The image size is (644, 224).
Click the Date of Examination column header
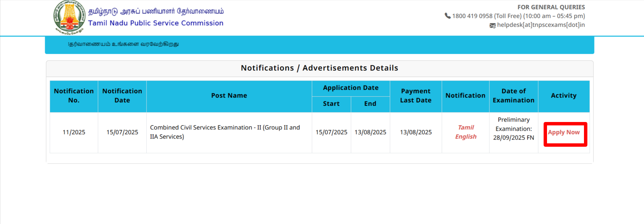coord(513,96)
